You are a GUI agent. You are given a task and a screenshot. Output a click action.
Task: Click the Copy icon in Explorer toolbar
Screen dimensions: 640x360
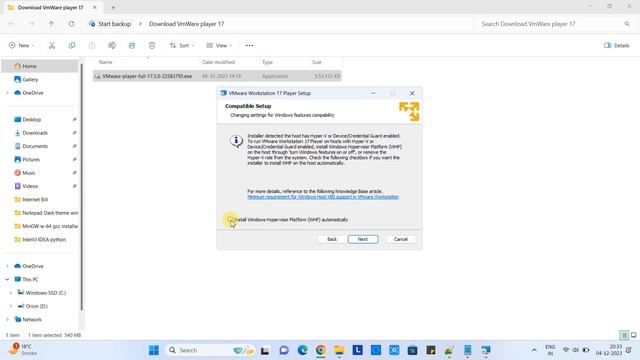pyautogui.click(x=72, y=45)
